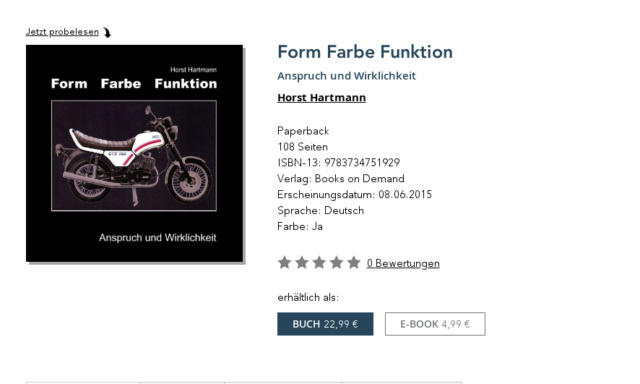The image size is (640, 384).
Task: Click the first rating star
Action: click(x=284, y=262)
